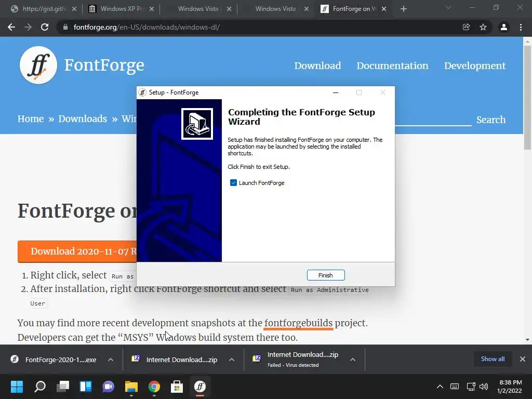Close the Windows XP Pro tab
Screen dimensions: 532x399
pyautogui.click(x=152, y=9)
